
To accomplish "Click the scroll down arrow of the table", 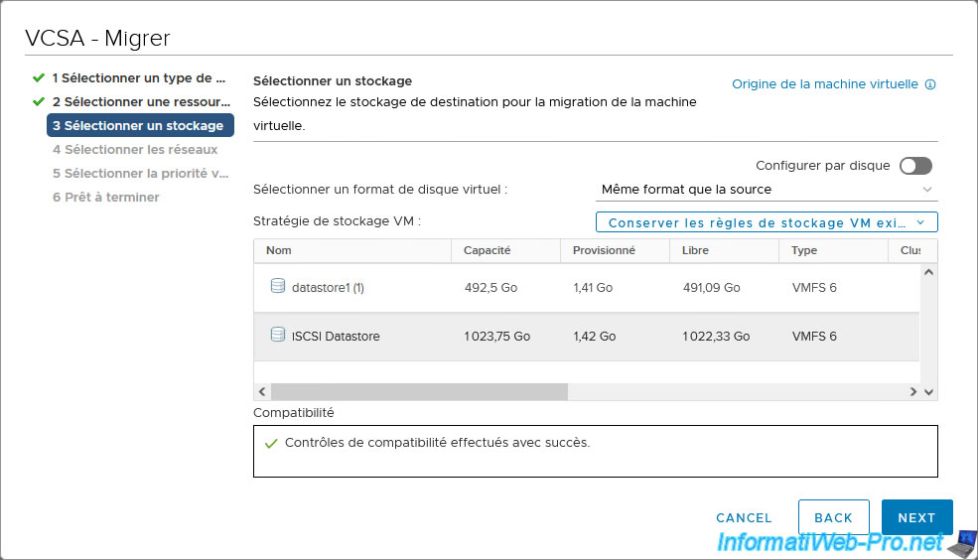I will click(929, 392).
